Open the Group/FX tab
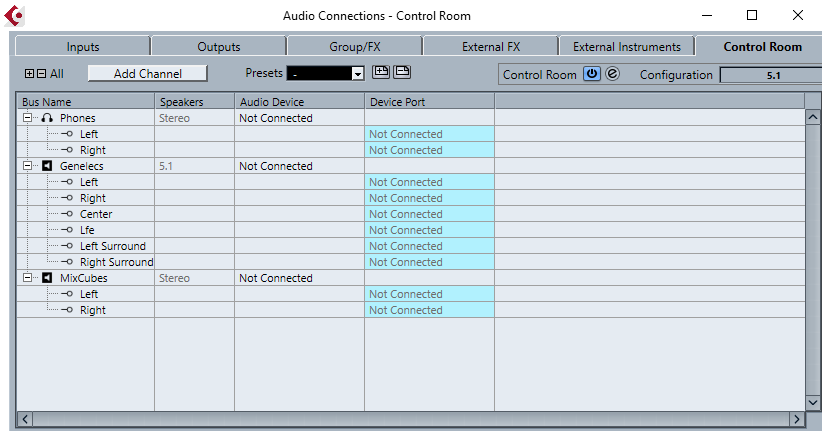 (354, 46)
